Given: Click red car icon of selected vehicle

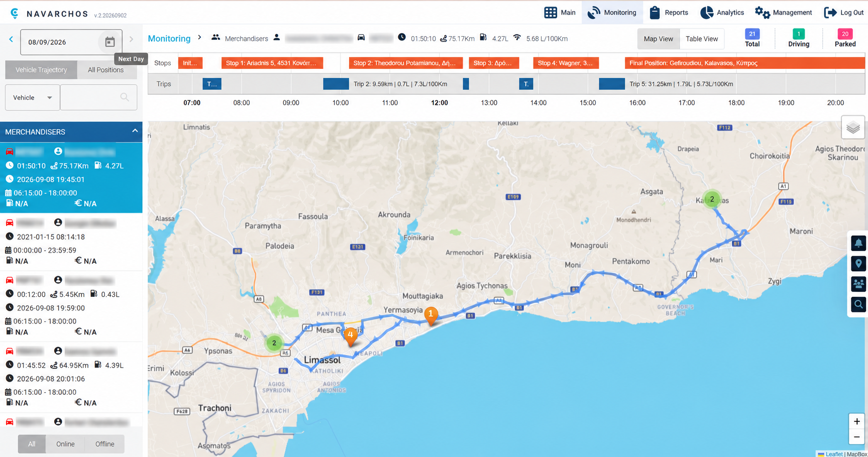Looking at the screenshot, I should (10, 151).
